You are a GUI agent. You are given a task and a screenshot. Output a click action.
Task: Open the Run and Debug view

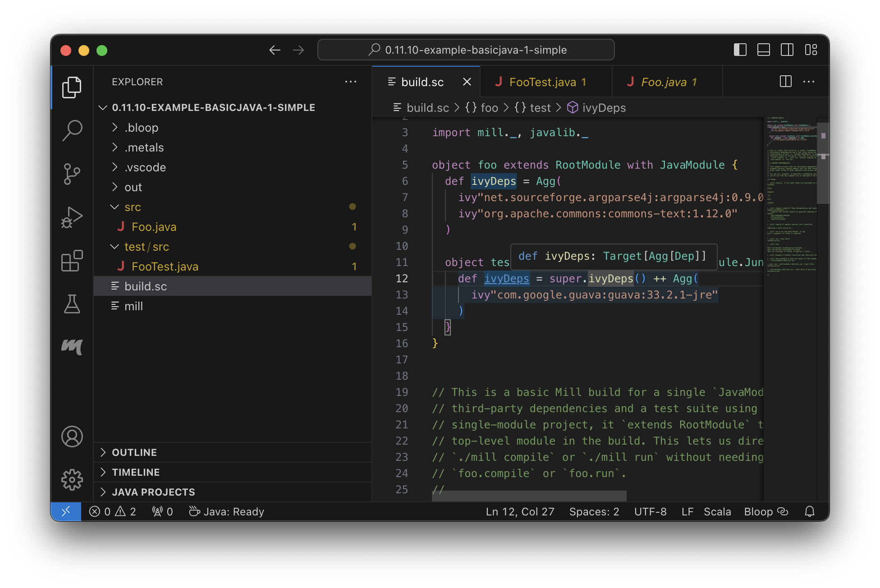click(72, 217)
